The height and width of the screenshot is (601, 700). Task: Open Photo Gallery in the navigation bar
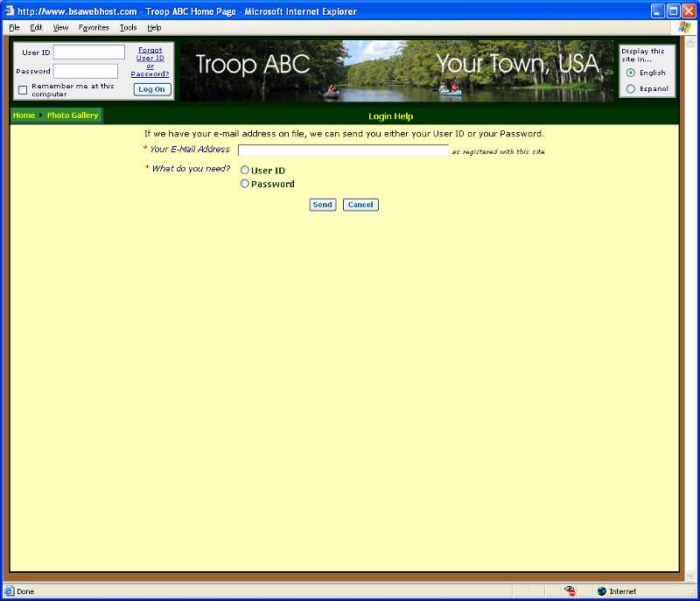coord(73,115)
